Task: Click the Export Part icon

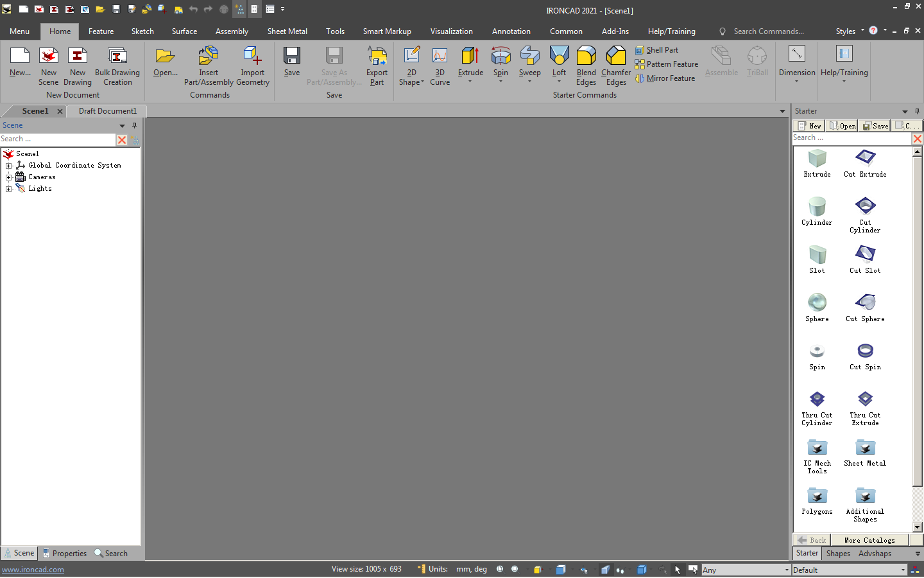Action: tap(377, 64)
